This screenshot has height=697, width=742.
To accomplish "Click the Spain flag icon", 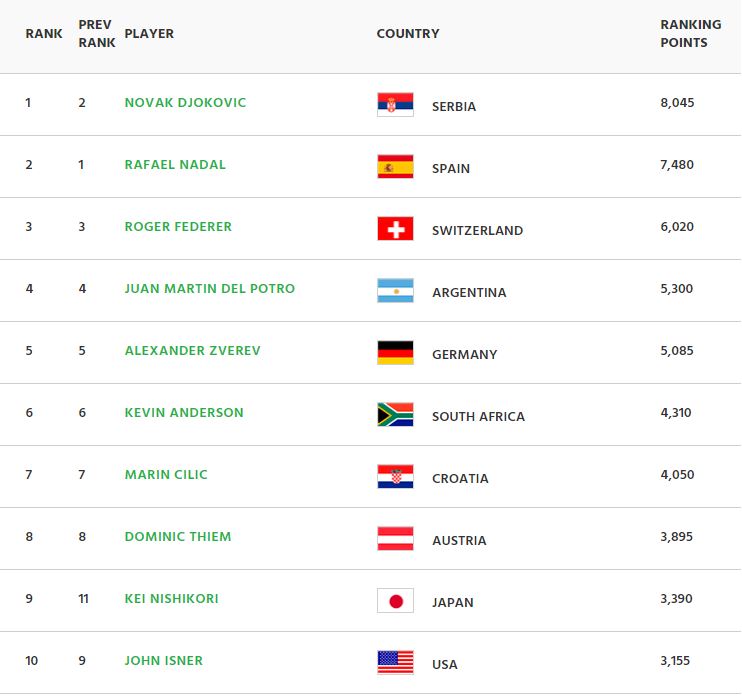I will coord(395,167).
